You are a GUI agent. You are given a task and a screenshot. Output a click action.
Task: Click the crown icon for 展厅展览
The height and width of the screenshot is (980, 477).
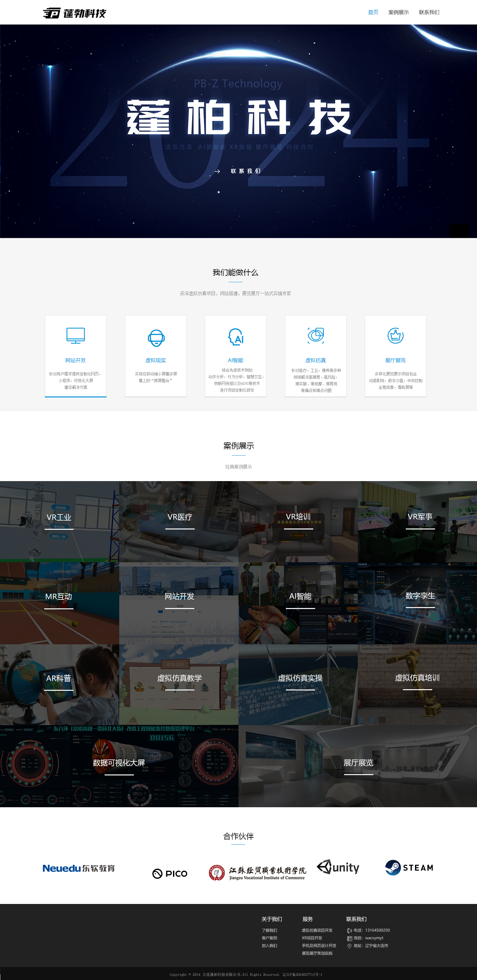395,336
